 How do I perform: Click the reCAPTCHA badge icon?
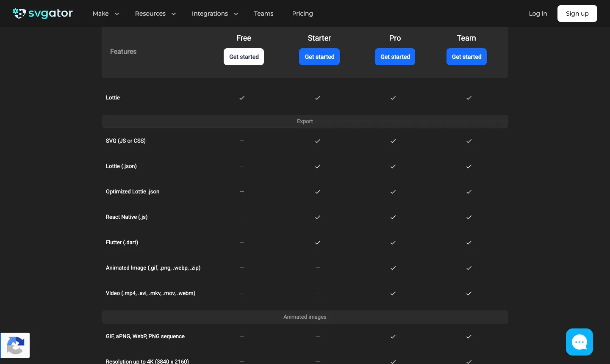pos(15,345)
